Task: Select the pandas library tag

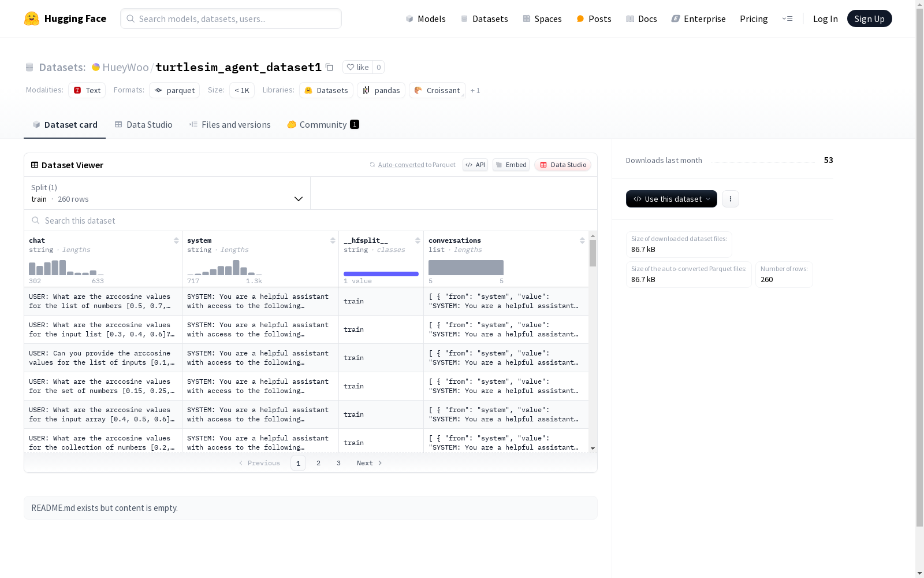Action: pos(381,90)
